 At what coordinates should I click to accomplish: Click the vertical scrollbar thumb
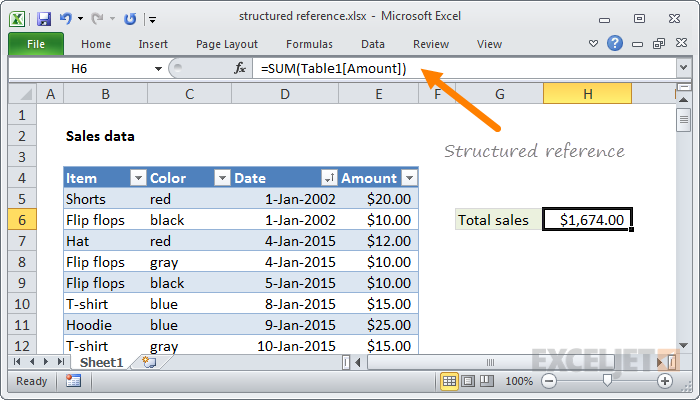(x=683, y=120)
